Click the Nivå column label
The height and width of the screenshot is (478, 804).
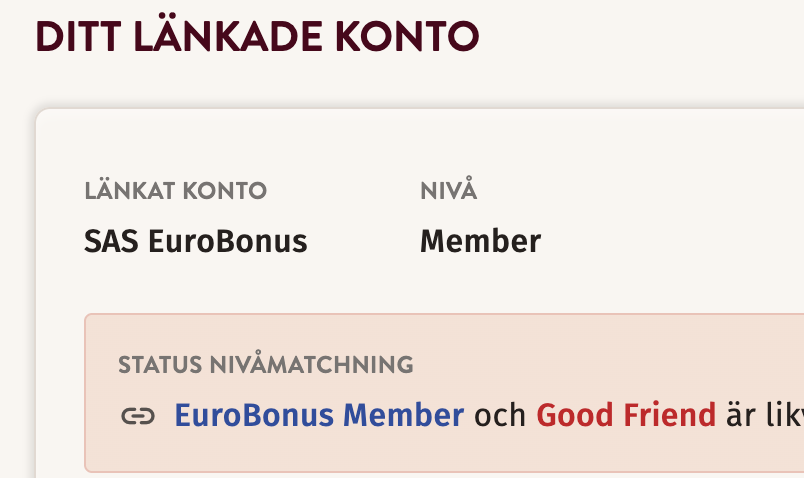pyautogui.click(x=449, y=190)
